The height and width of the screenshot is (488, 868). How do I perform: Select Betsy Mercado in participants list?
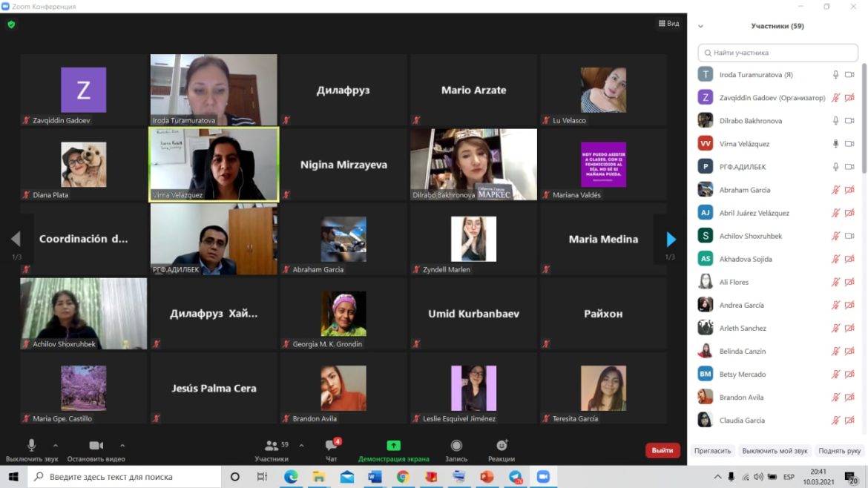(743, 375)
